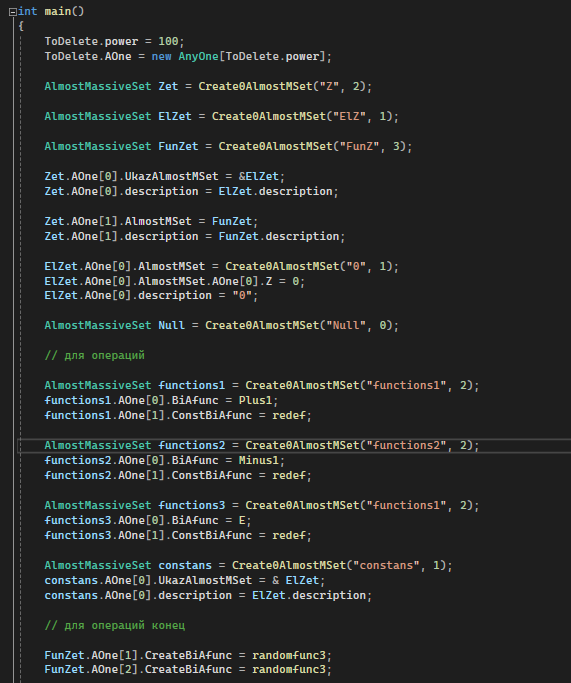Click the comment 'для операций конец'

[x=115, y=626]
